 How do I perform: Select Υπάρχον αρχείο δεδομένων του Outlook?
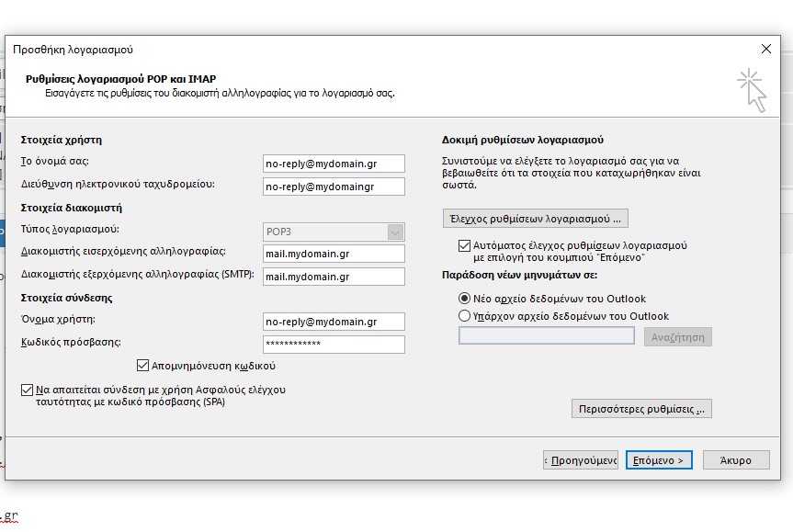point(464,316)
